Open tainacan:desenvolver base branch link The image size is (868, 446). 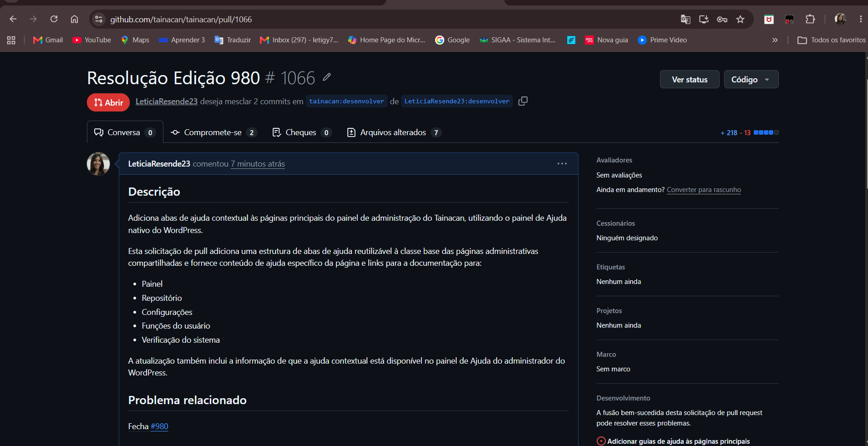[346, 101]
